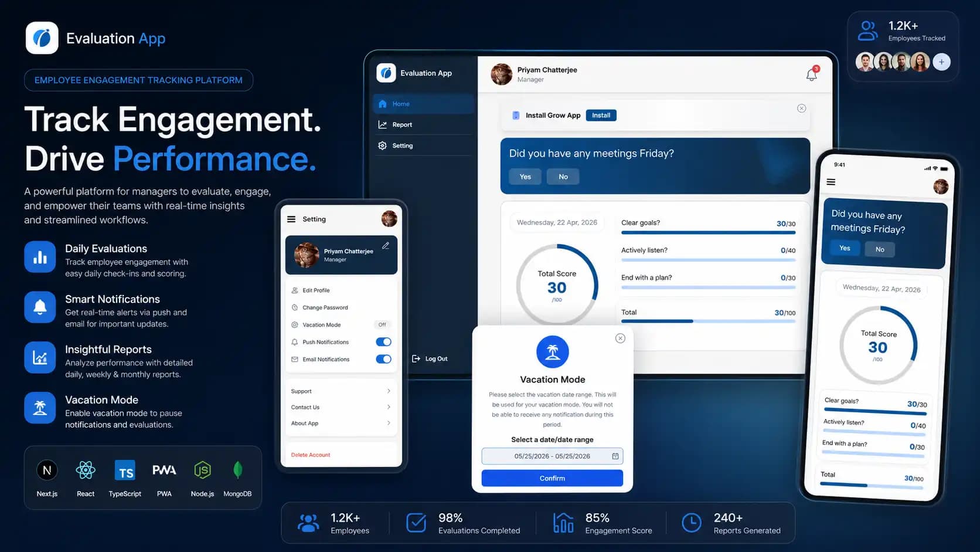Answer No on the dashboard meetings question
This screenshot has height=552, width=980.
coord(563,177)
